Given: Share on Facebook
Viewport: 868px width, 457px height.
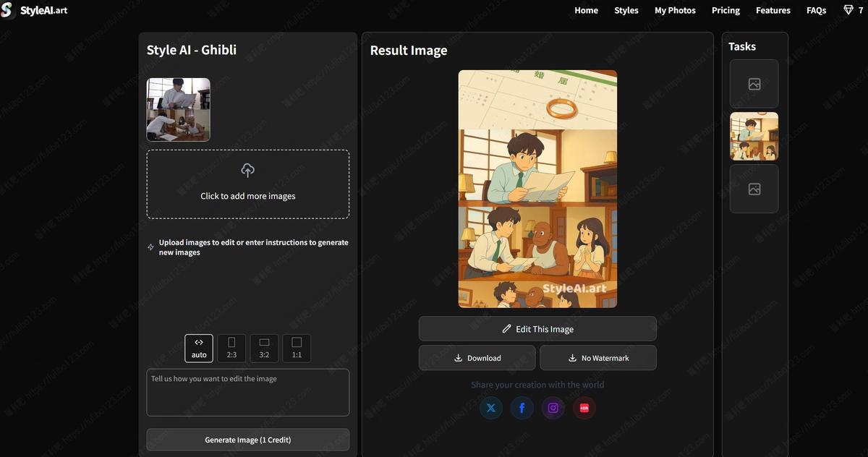Looking at the screenshot, I should [522, 408].
